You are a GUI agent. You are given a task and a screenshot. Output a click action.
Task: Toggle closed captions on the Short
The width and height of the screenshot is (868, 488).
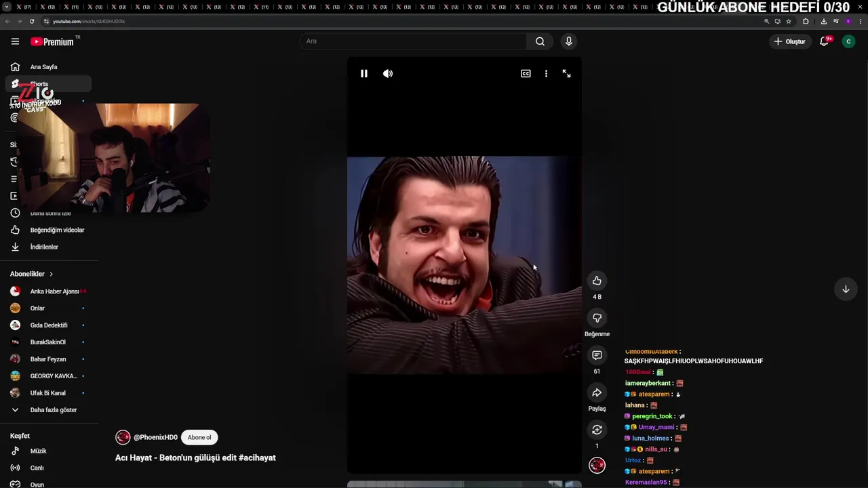526,73
